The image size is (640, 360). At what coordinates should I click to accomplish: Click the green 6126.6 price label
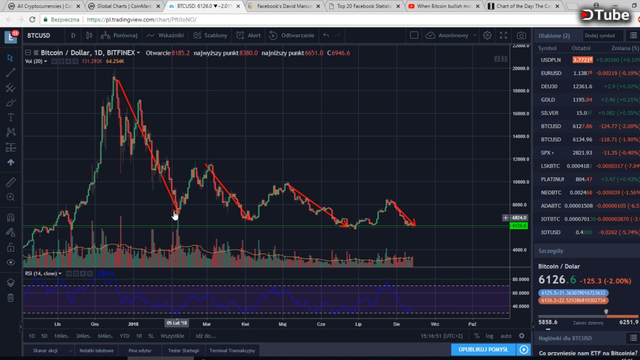(x=519, y=226)
